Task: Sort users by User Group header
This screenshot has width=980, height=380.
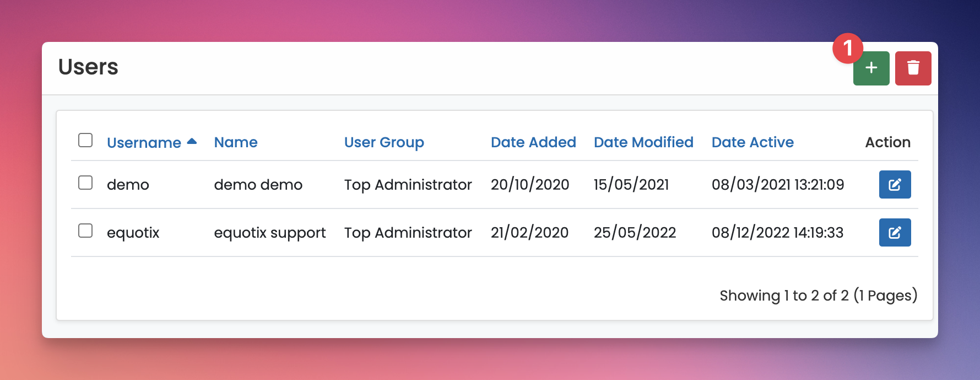Action: click(x=384, y=142)
